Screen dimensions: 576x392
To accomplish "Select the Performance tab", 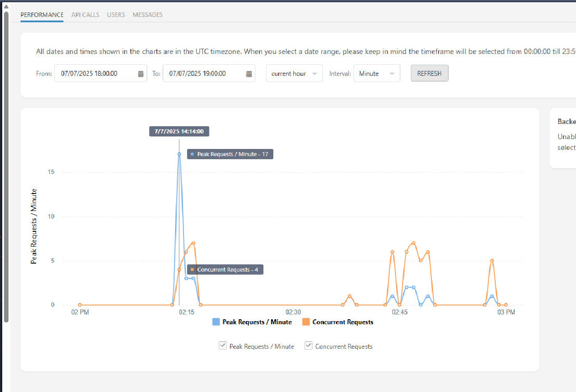I will 42,15.
